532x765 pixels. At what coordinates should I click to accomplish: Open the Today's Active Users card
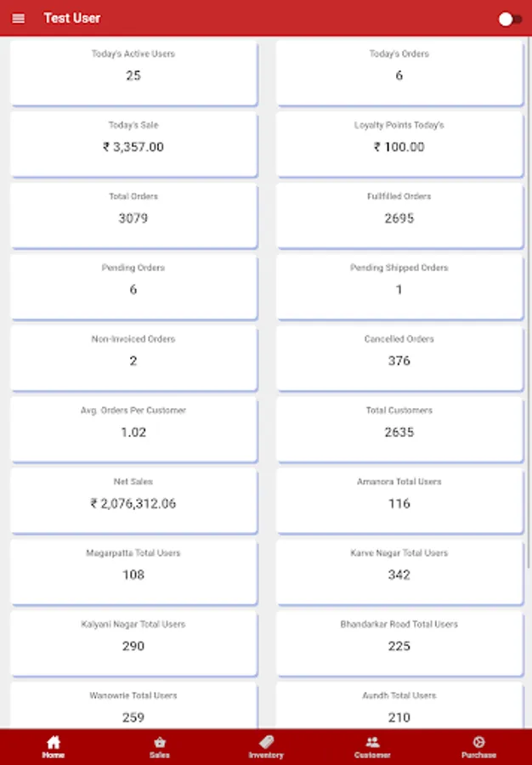tap(133, 73)
